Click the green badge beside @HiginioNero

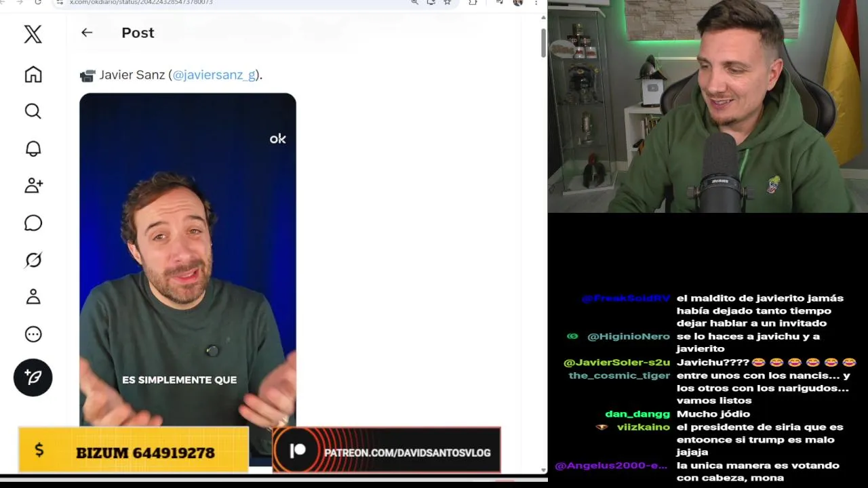click(572, 336)
